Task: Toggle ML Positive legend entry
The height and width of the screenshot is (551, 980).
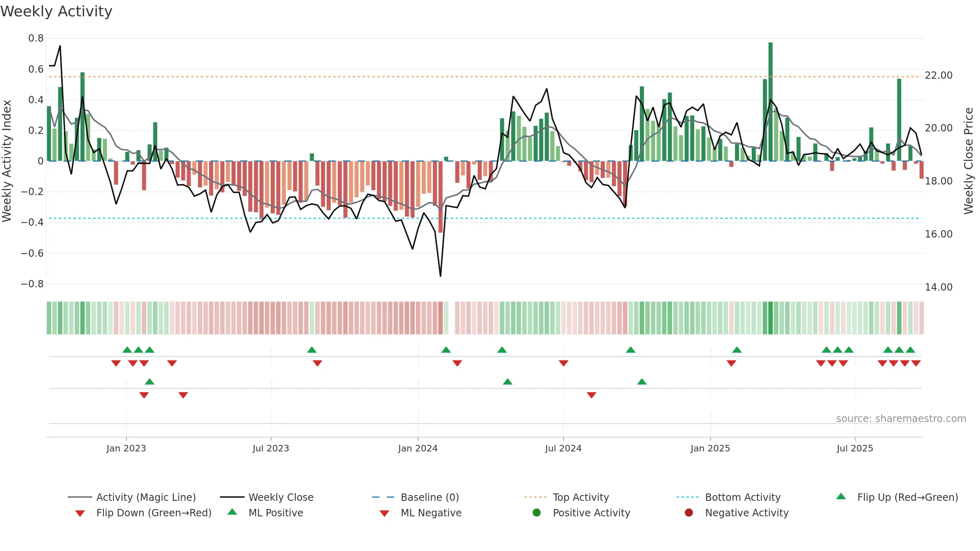Action: (x=265, y=513)
